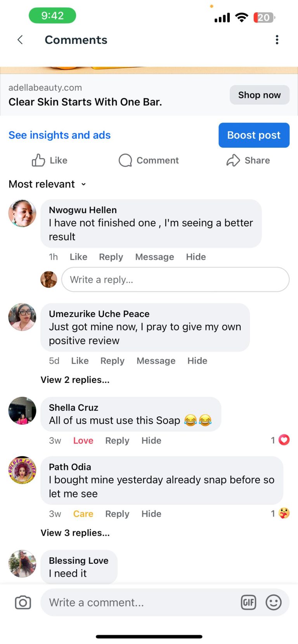Open the GIF picker icon
Viewport: 298px width, 644px height.
(248, 603)
